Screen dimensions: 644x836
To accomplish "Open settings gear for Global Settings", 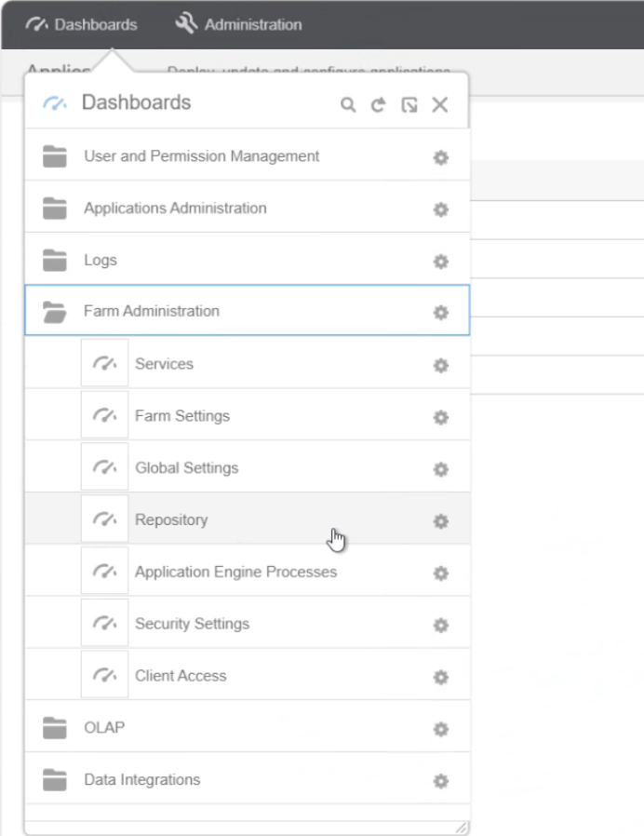I will click(440, 469).
